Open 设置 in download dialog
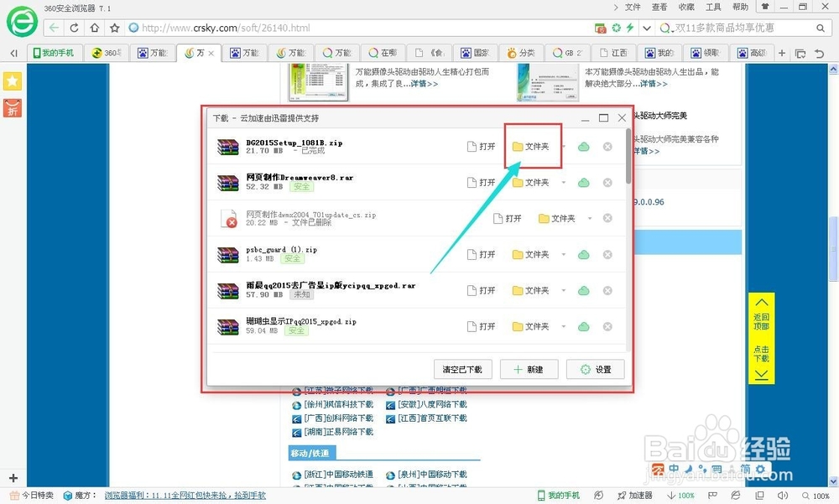 (595, 369)
